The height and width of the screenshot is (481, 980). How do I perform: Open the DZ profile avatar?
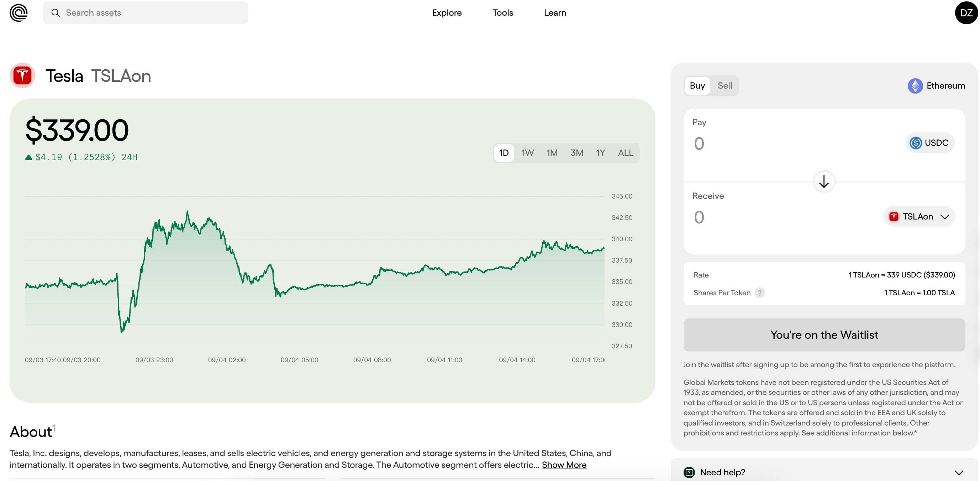click(x=966, y=13)
